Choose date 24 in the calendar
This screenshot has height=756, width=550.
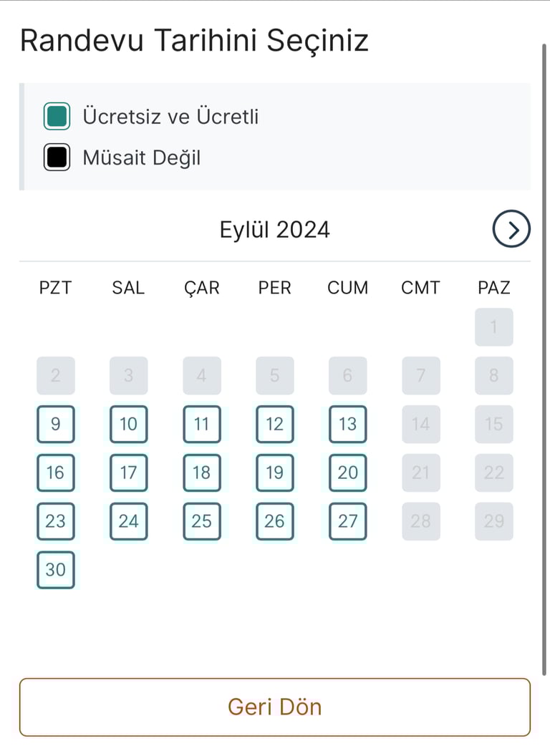(129, 521)
